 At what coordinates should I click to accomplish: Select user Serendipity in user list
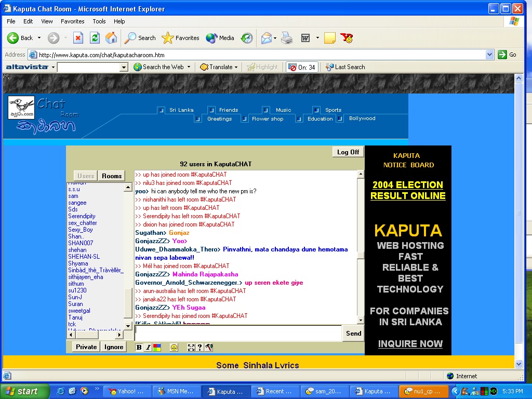(x=82, y=216)
